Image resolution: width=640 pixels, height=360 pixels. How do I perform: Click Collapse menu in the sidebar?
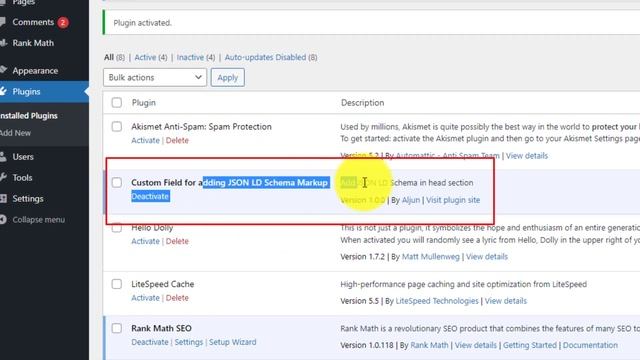pyautogui.click(x=38, y=220)
